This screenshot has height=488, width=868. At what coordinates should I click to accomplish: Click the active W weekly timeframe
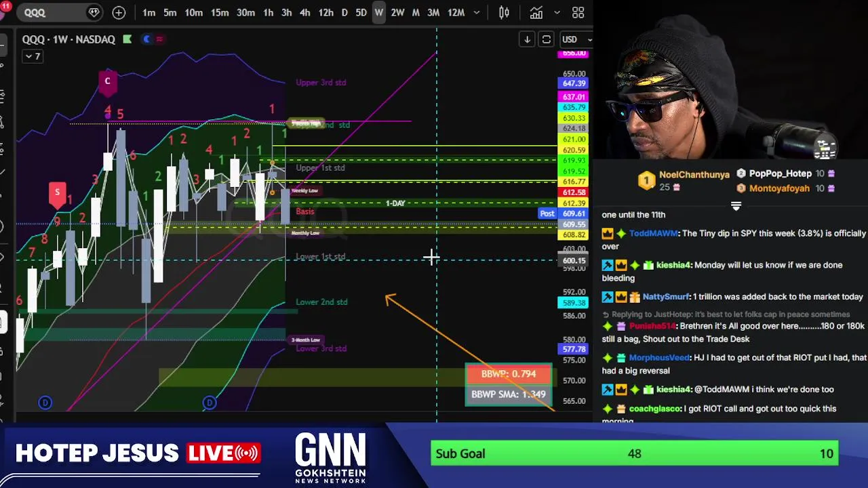379,12
